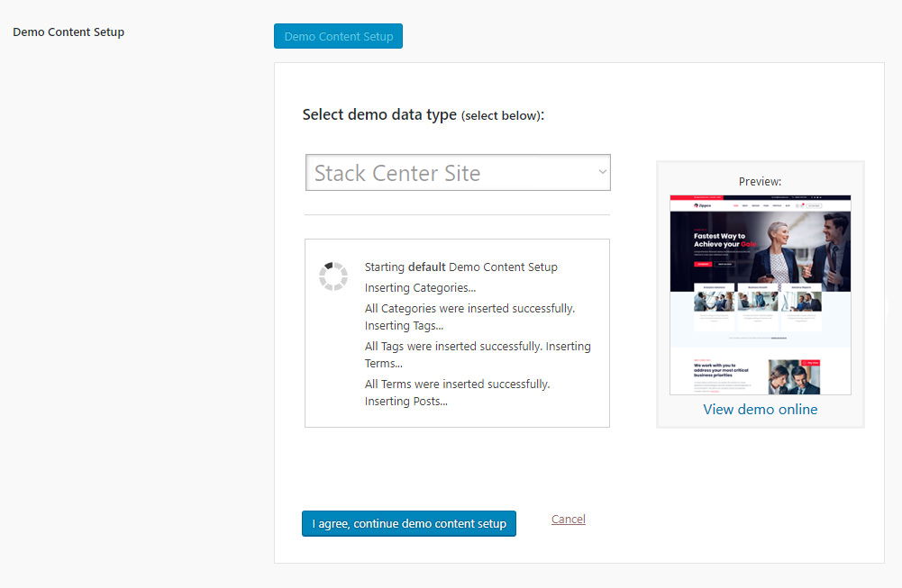Select the Inserting Categories... log line
Image resolution: width=902 pixels, height=588 pixels.
[420, 288]
